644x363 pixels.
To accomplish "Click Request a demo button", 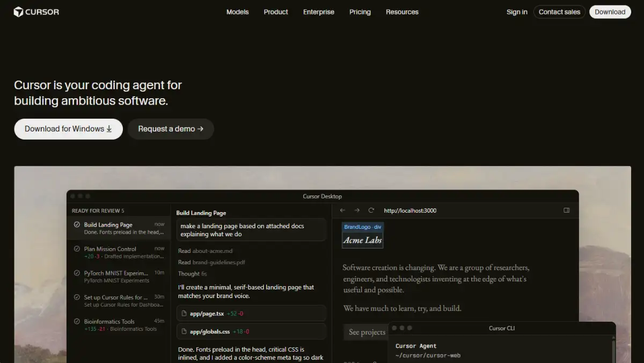I will click(171, 129).
